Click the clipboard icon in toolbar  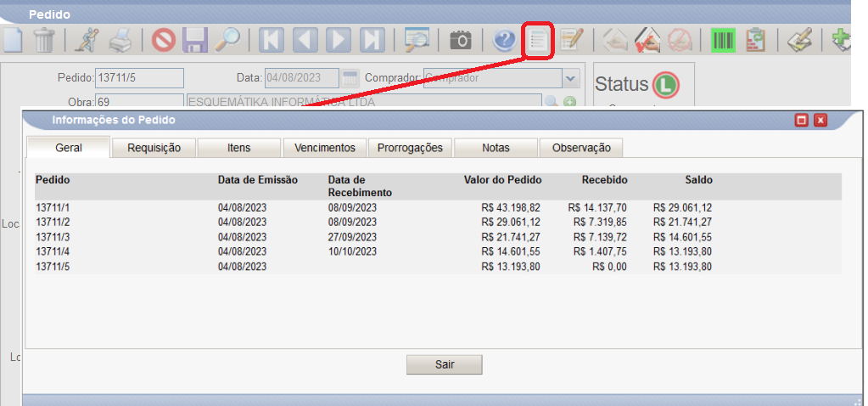pyautogui.click(x=755, y=41)
